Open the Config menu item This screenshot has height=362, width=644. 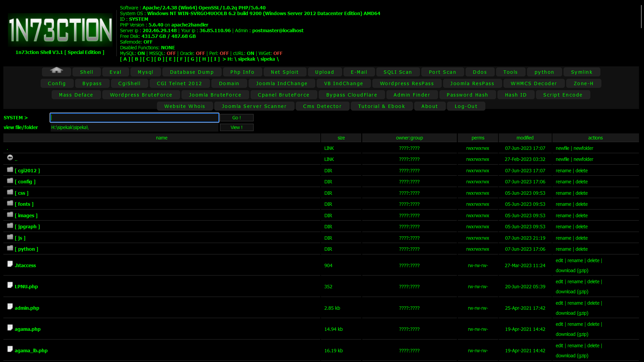point(57,83)
